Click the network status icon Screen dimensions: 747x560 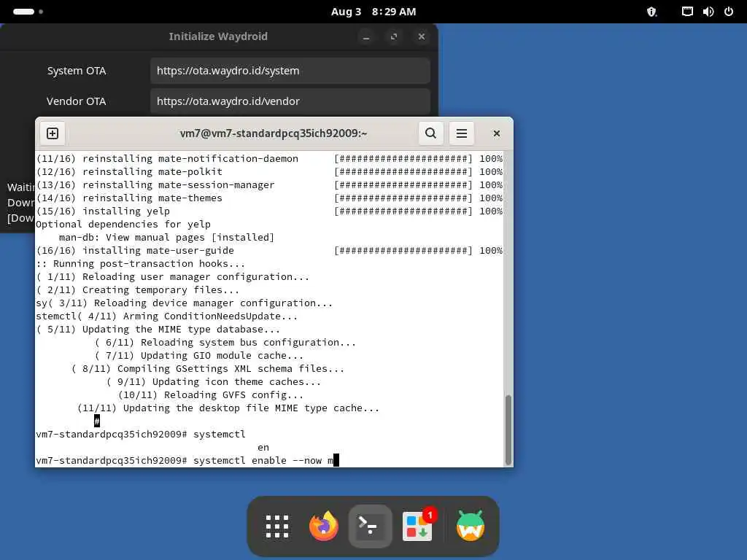tap(687, 12)
